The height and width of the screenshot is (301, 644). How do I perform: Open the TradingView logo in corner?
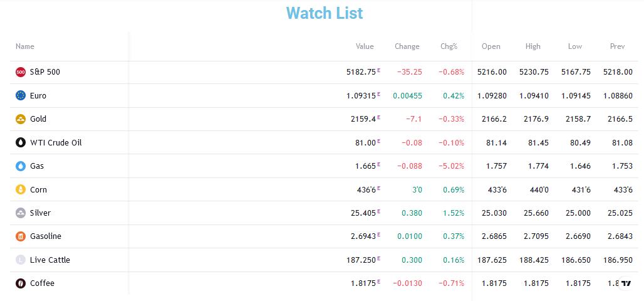(626, 284)
